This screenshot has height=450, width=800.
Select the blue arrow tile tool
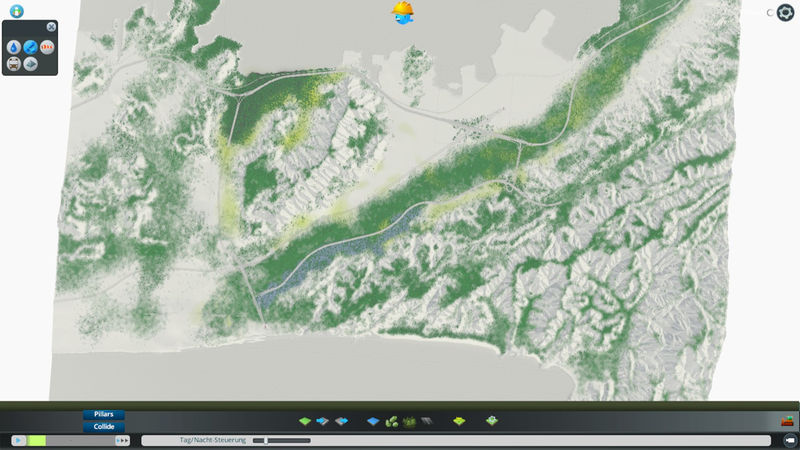pos(322,421)
